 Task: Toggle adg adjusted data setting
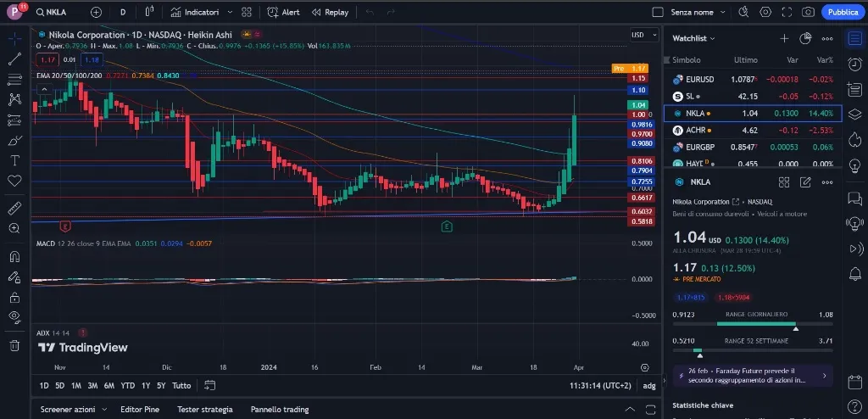tap(648, 385)
